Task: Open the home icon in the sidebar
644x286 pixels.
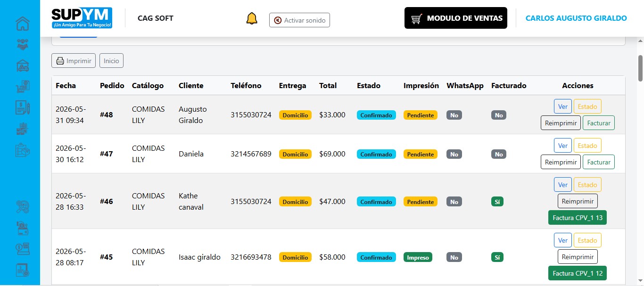Action: (23, 23)
